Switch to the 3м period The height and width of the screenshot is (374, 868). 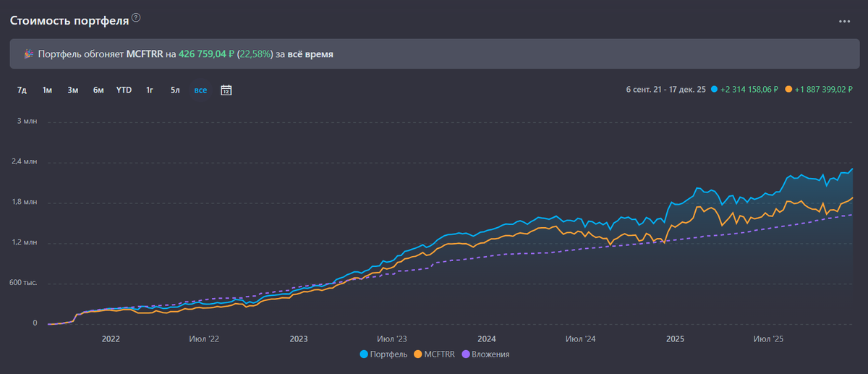(73, 90)
